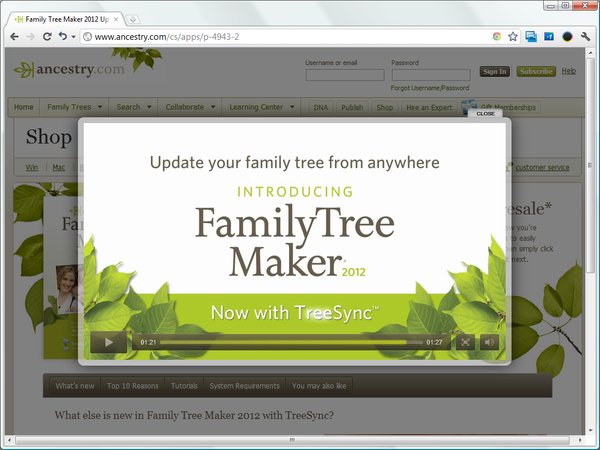600x450 pixels.
Task: Open the DNA nav item
Action: (x=321, y=108)
